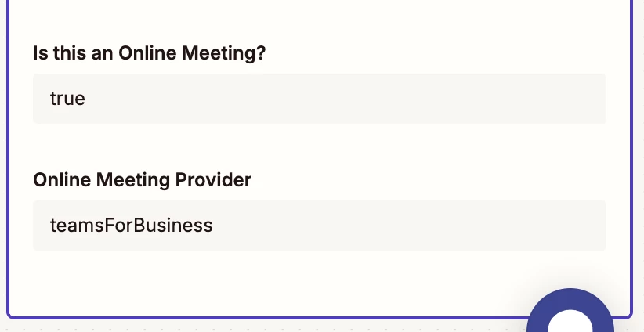The width and height of the screenshot is (644, 332).
Task: Open the online meeting true/false dropdown
Action: pyautogui.click(x=320, y=99)
